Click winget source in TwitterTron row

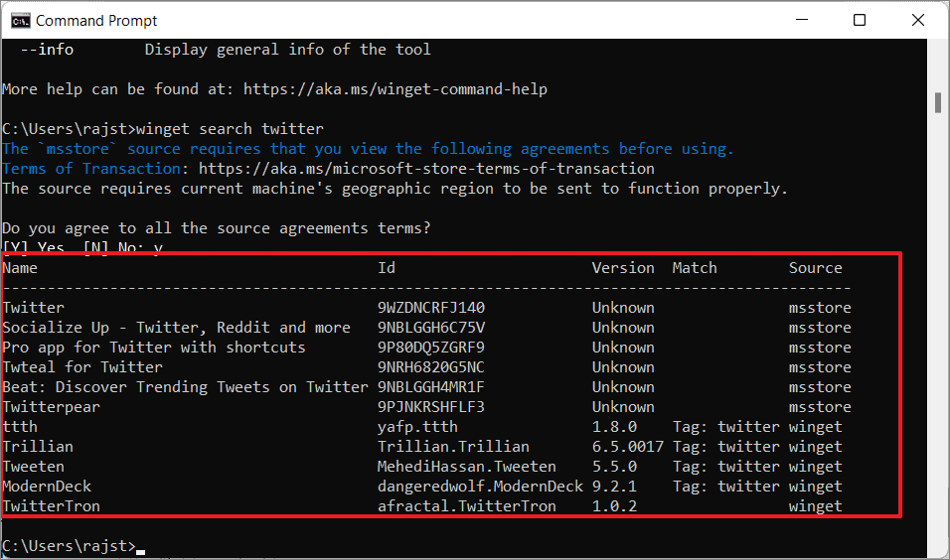(816, 506)
